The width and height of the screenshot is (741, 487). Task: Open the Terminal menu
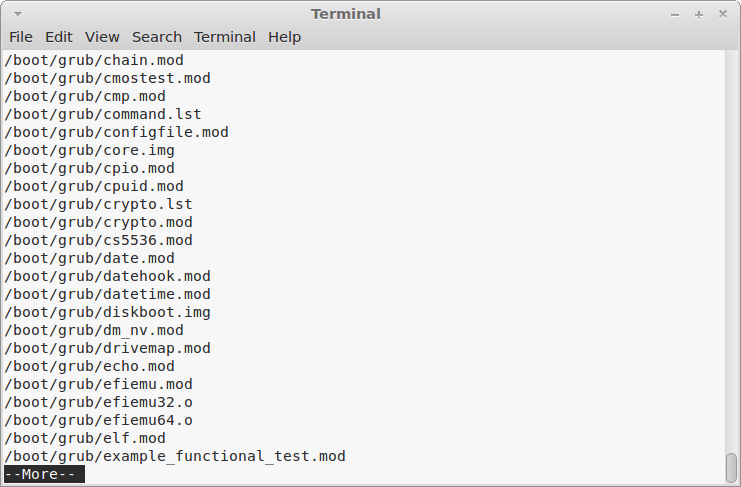(x=225, y=37)
